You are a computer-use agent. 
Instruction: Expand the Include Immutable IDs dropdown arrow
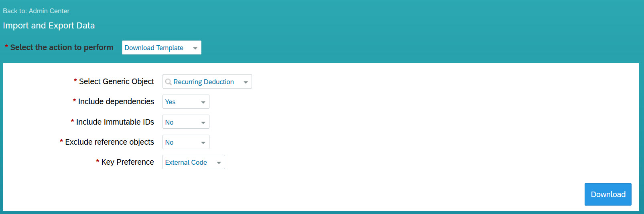tap(203, 123)
